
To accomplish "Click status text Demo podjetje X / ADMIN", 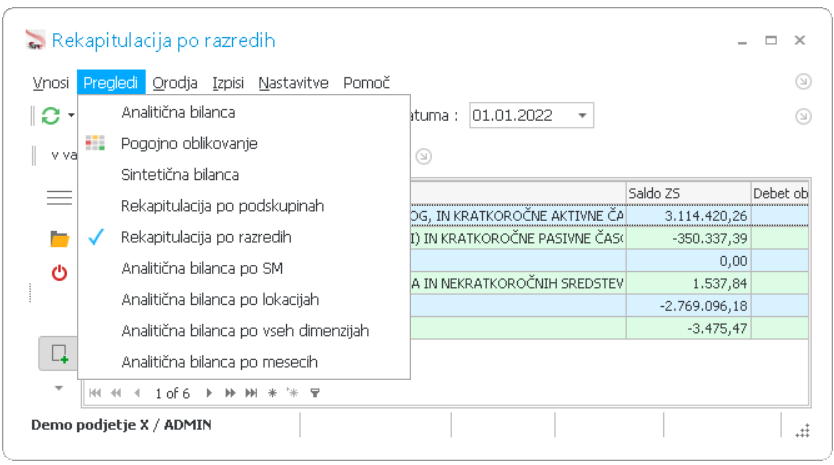I will click(x=121, y=425).
